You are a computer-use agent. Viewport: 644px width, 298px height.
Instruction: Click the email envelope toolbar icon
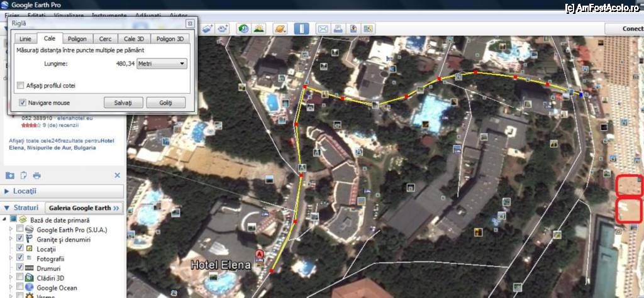pos(323,29)
